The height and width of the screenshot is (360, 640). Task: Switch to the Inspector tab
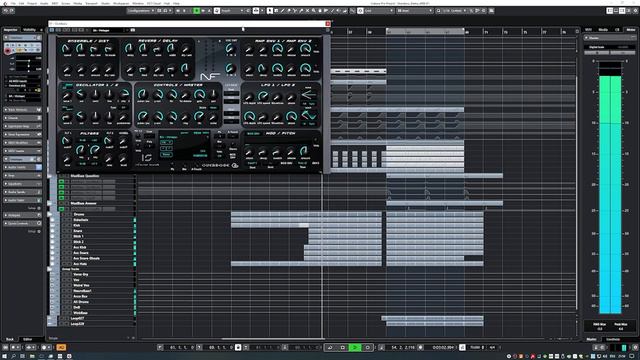[11, 30]
